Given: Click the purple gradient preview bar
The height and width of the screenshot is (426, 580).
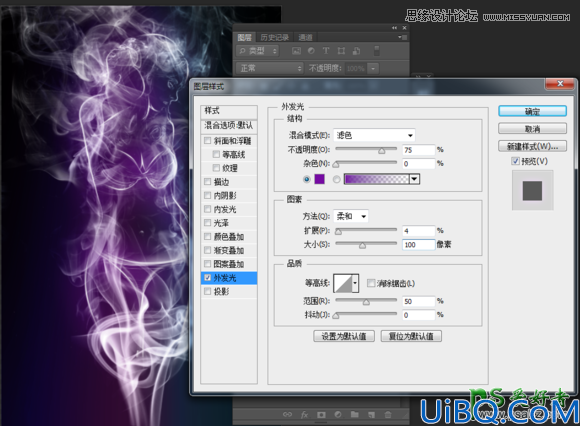Looking at the screenshot, I should [x=377, y=179].
